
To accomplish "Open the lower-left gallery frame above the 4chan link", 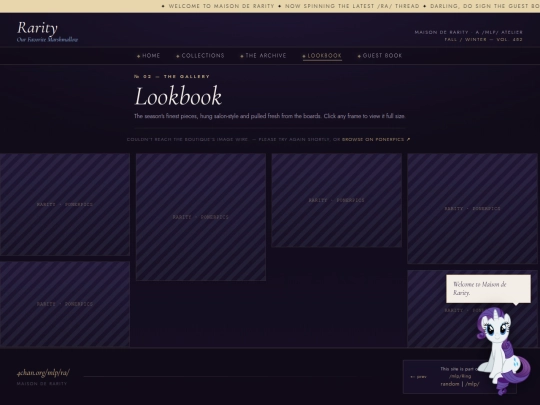I will 65,304.
